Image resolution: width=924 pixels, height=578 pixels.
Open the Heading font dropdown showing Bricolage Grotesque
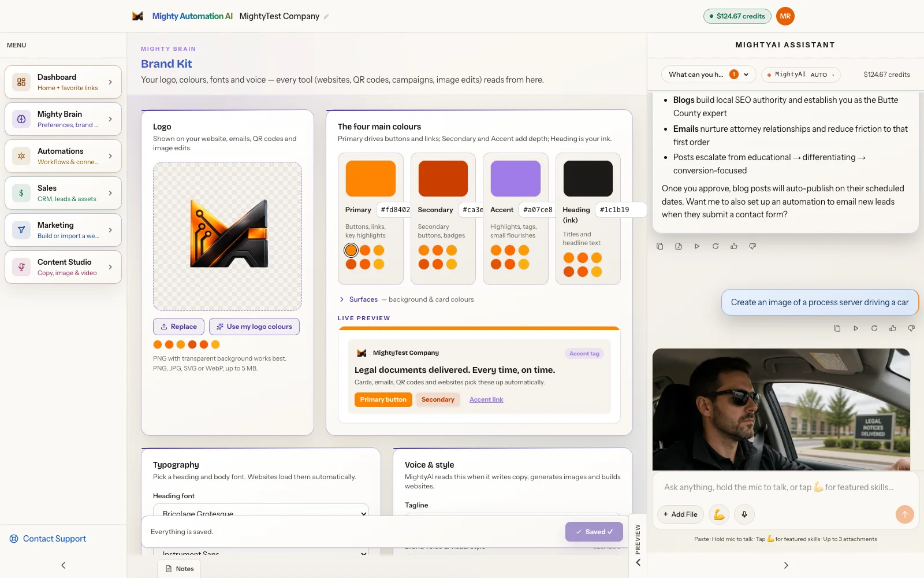261,512
